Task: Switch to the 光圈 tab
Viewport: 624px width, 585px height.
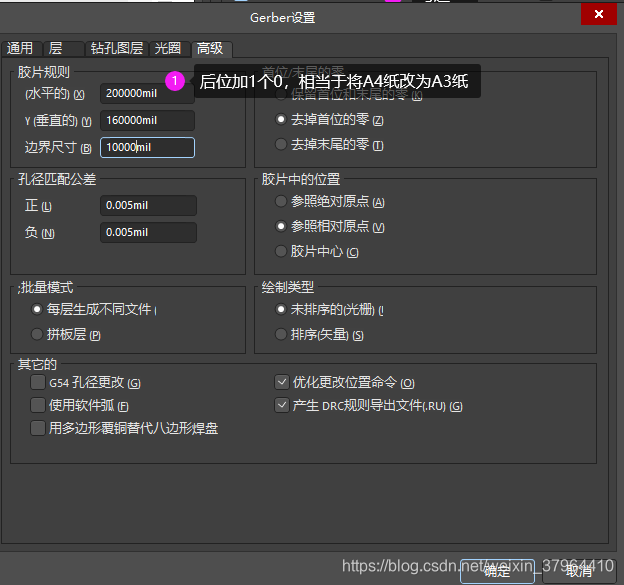Action: click(169, 49)
